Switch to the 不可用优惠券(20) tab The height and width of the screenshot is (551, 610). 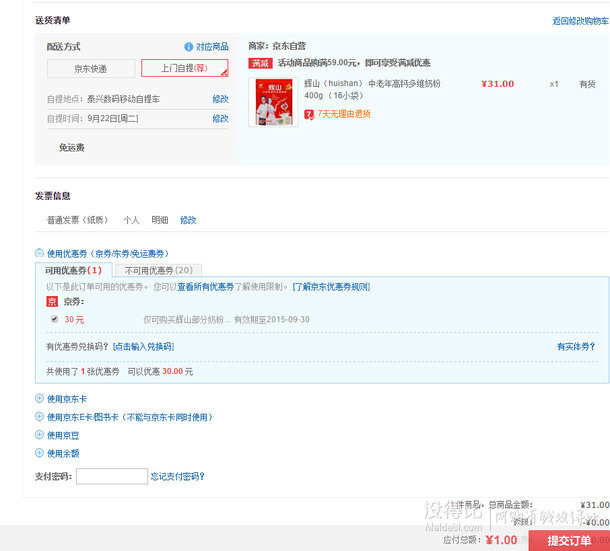click(158, 270)
